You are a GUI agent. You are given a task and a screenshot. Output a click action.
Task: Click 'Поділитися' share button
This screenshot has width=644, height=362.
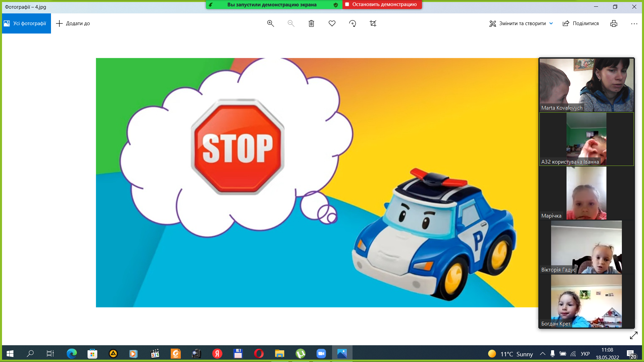[x=581, y=23]
